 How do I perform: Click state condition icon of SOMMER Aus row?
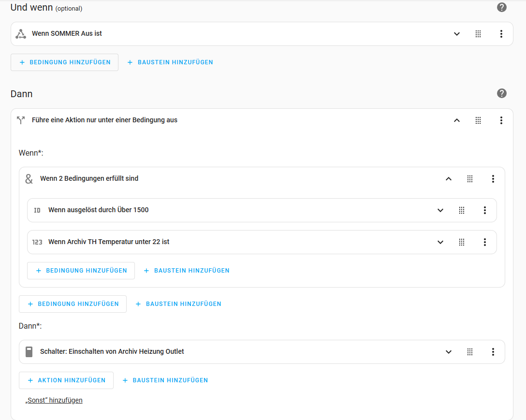[21, 34]
